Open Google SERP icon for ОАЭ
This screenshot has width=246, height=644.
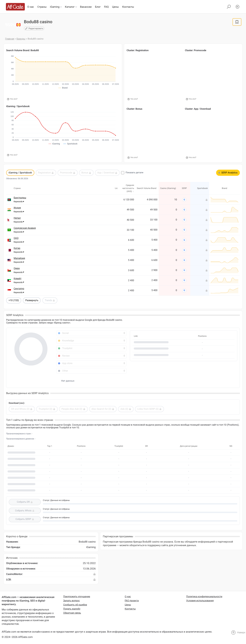tap(184, 240)
